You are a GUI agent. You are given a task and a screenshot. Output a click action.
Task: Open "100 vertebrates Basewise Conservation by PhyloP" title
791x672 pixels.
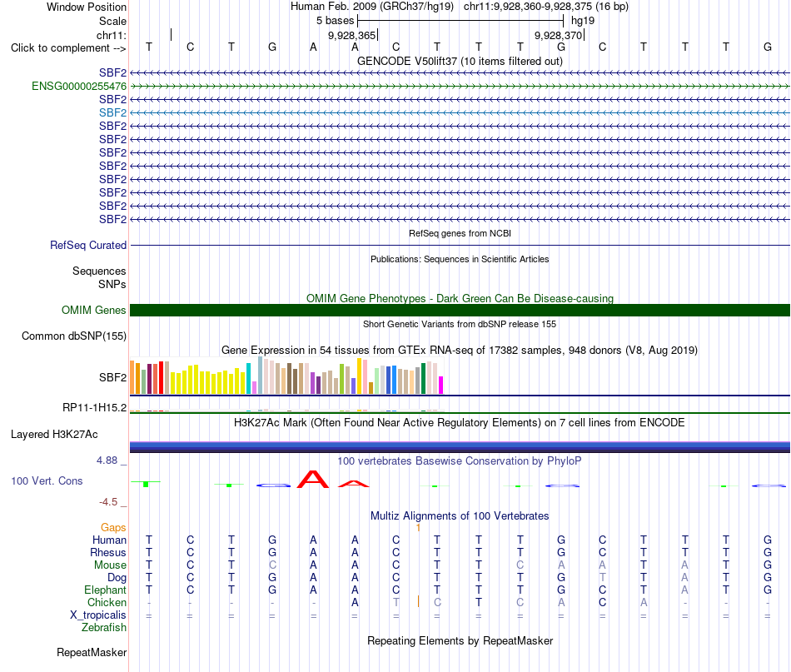(460, 460)
